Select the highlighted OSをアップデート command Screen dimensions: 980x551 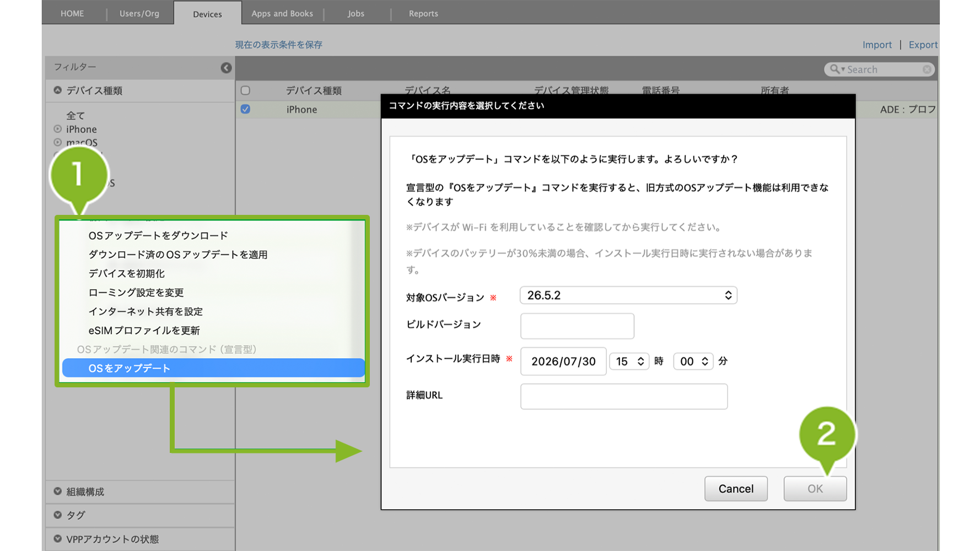[213, 368]
